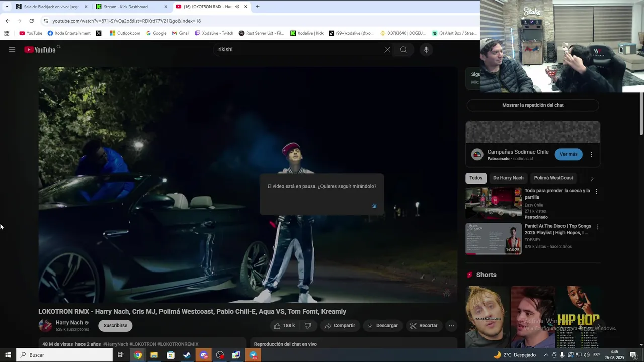Download the video with Descargar

(383, 325)
